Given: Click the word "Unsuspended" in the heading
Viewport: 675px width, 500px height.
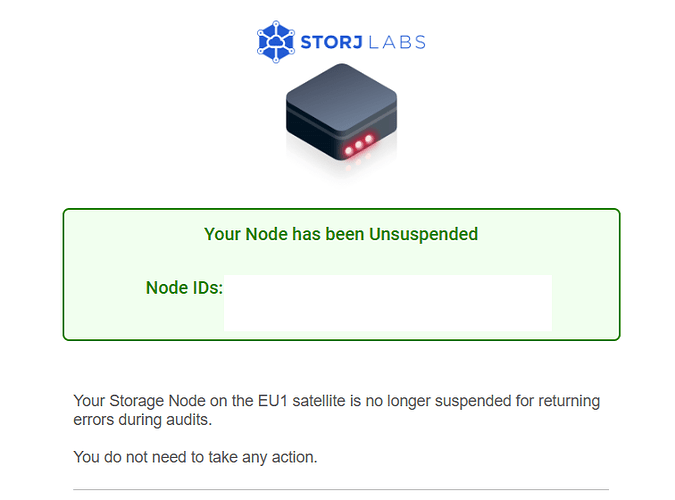Looking at the screenshot, I should click(x=424, y=234).
